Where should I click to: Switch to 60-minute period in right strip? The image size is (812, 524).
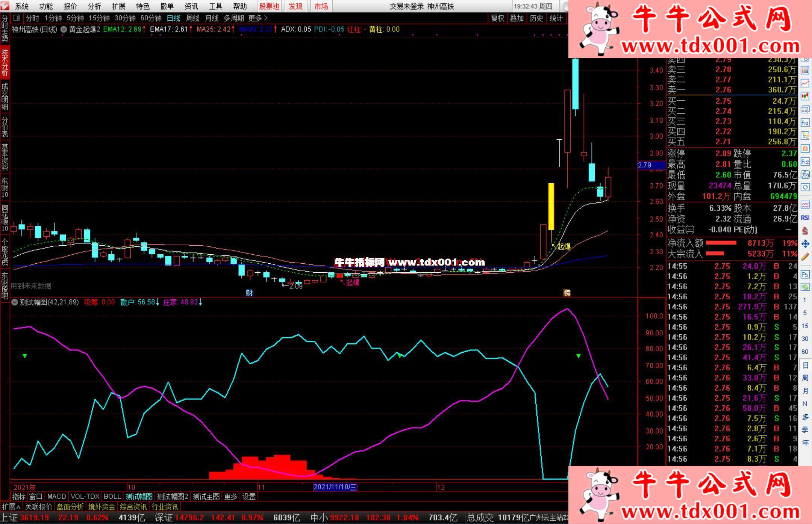pyautogui.click(x=805, y=352)
